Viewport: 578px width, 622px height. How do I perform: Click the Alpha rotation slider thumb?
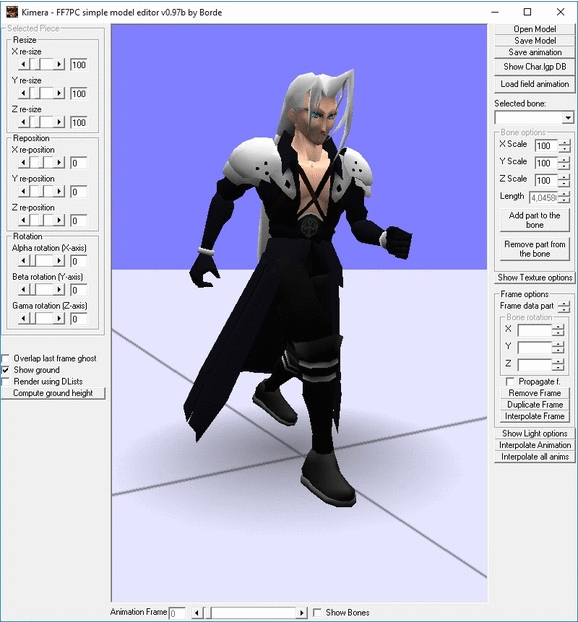(x=33, y=261)
